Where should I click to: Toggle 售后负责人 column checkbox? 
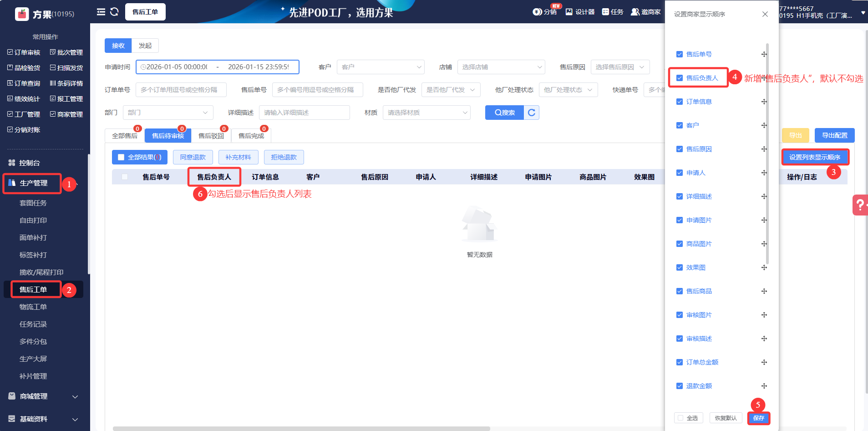(680, 78)
